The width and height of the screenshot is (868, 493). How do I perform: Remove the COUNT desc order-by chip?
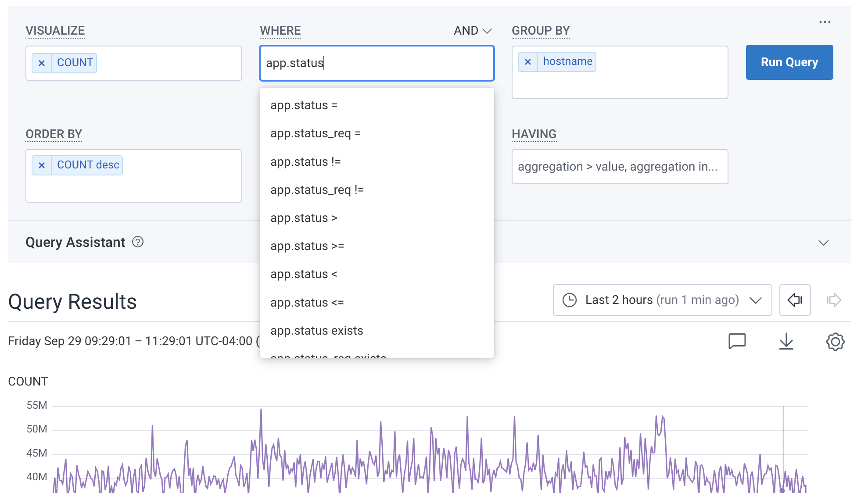point(42,165)
